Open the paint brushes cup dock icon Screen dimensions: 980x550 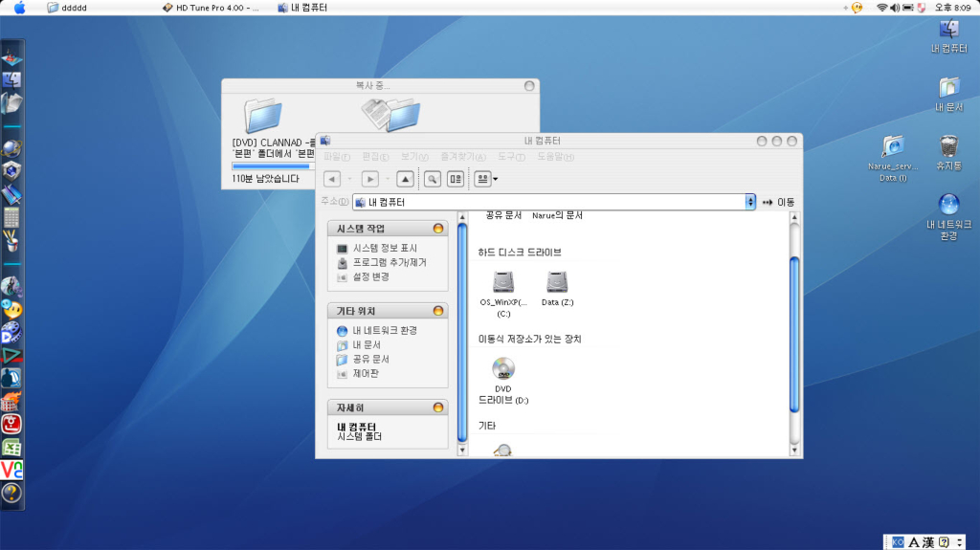(x=11, y=241)
